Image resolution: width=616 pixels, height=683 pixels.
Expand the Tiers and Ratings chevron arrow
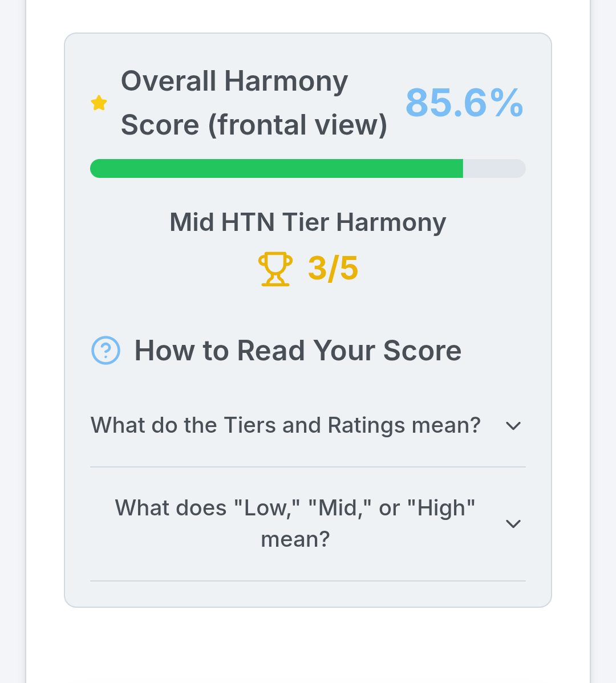tap(513, 426)
